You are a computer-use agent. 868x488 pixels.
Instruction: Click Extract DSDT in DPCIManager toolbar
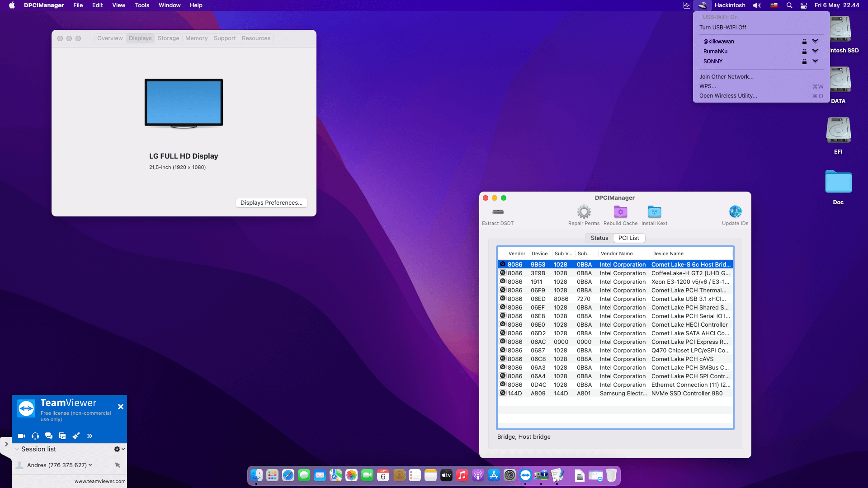click(498, 216)
